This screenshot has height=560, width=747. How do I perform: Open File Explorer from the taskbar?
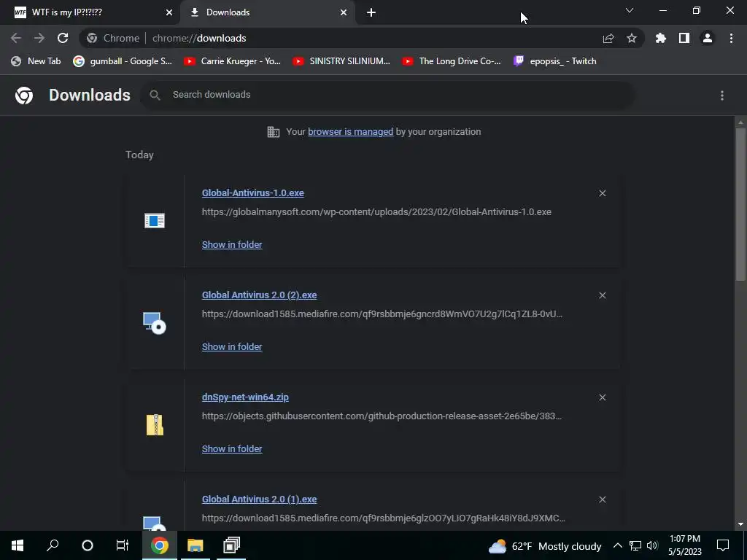196,545
